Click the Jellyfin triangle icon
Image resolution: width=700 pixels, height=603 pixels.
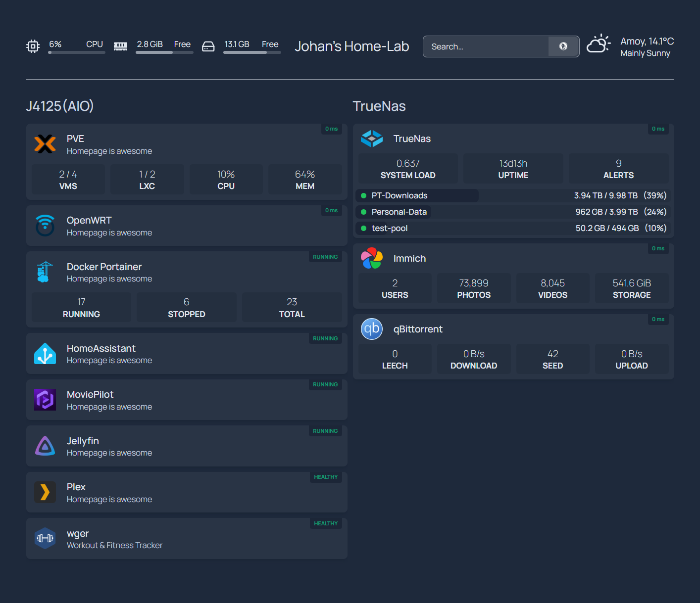(x=45, y=446)
